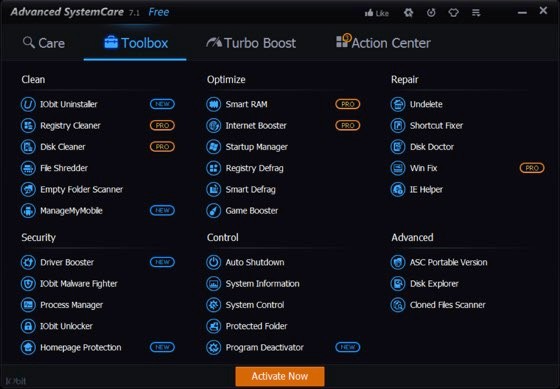Select the Shortcut Fixer icon

click(x=398, y=126)
